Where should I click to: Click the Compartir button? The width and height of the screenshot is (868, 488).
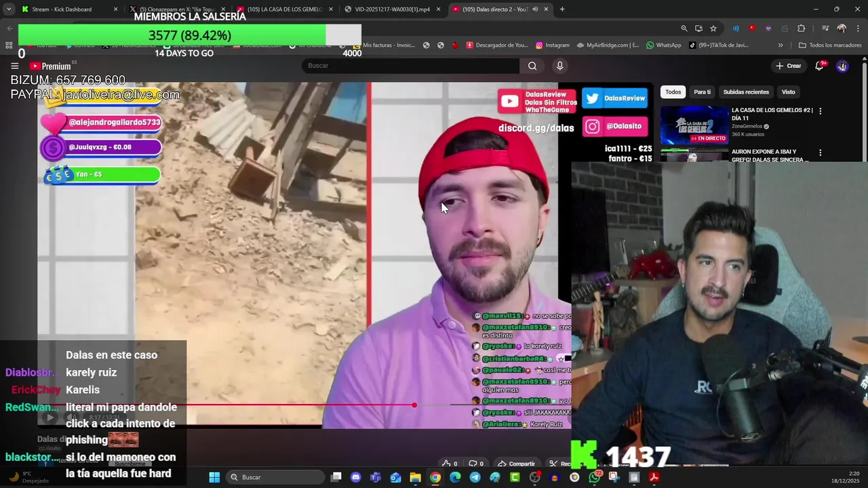pos(517,464)
